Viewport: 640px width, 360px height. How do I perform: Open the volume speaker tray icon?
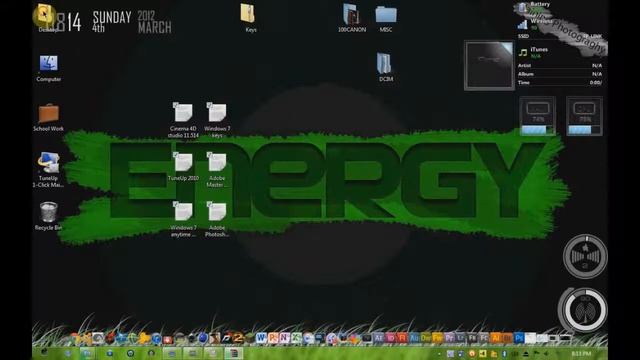(x=546, y=353)
